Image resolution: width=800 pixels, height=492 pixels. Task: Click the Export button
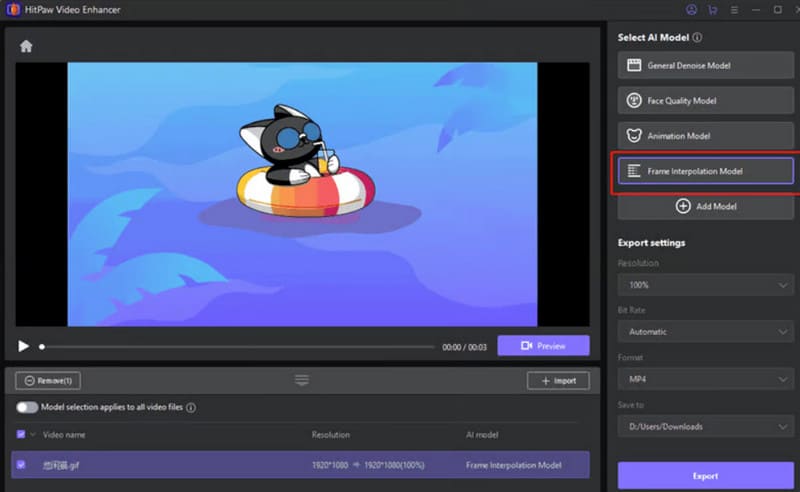pos(706,476)
